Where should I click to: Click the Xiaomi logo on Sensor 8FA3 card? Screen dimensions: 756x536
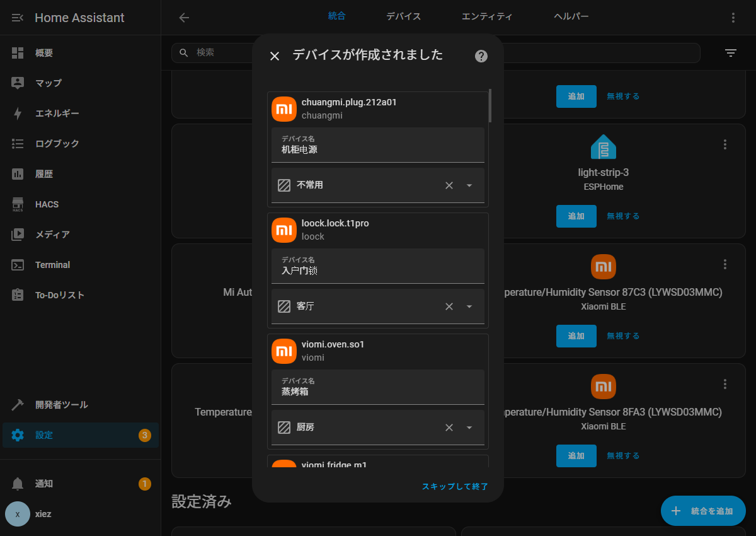(604, 387)
